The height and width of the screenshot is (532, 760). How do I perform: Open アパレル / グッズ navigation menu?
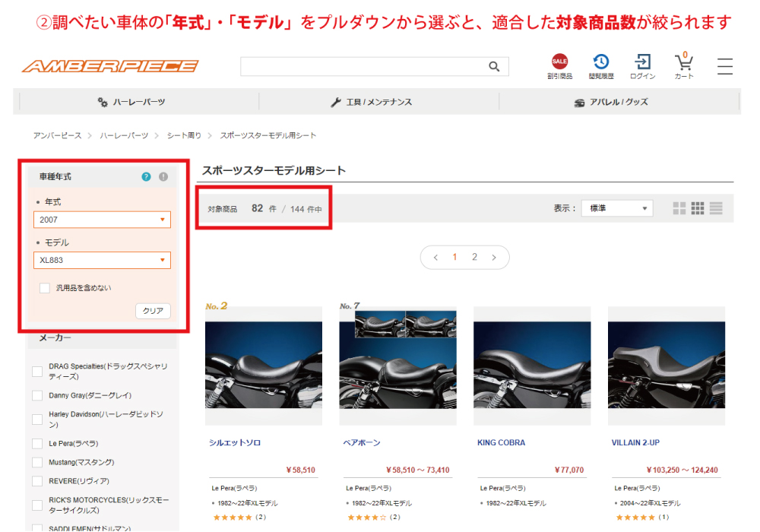(x=611, y=103)
